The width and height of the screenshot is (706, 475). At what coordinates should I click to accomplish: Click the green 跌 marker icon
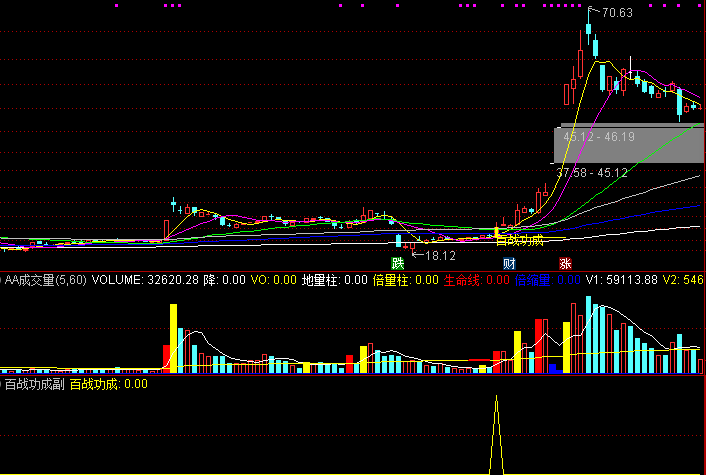pos(398,263)
